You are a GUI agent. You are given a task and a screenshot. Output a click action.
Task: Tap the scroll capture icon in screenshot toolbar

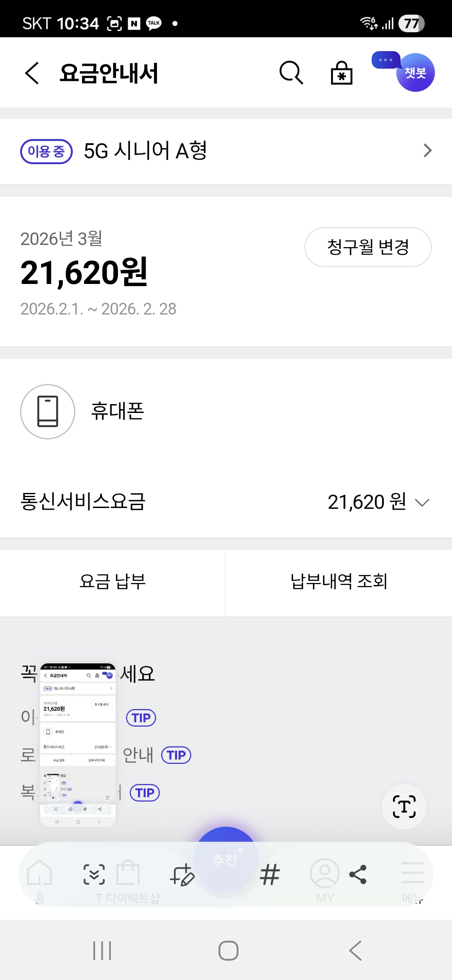tap(94, 874)
